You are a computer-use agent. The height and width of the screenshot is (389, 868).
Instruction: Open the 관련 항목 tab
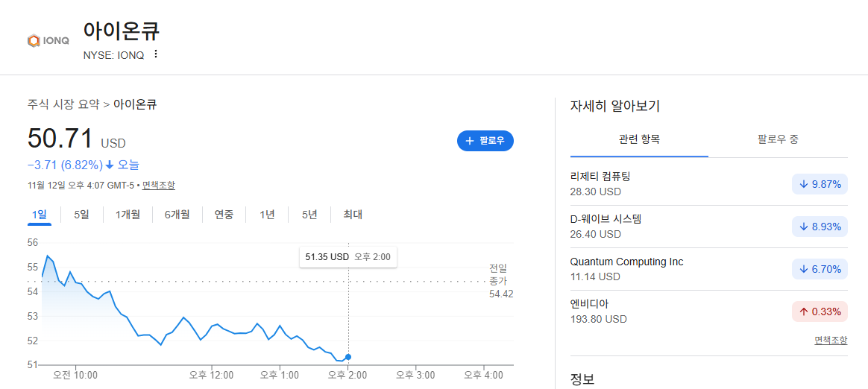[639, 139]
